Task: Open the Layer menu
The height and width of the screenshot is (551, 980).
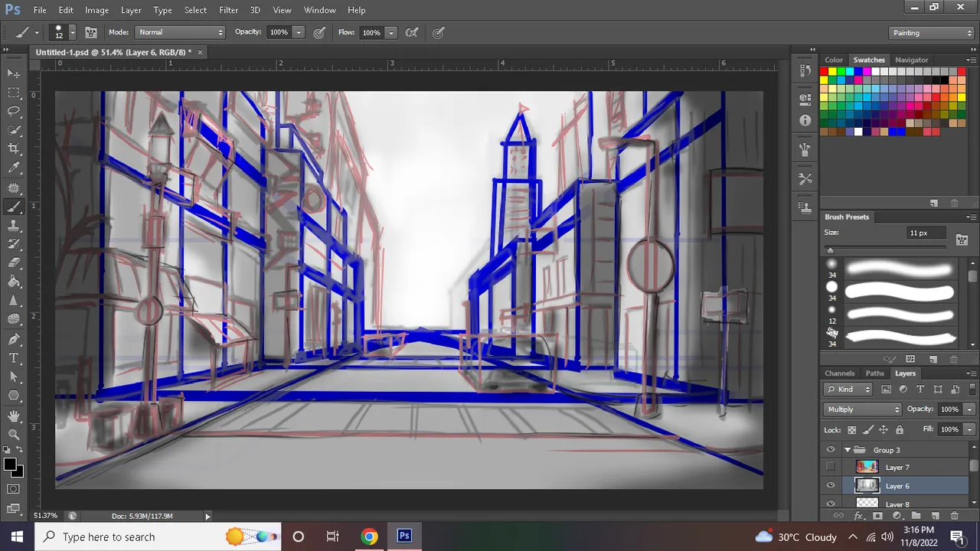Action: [131, 10]
